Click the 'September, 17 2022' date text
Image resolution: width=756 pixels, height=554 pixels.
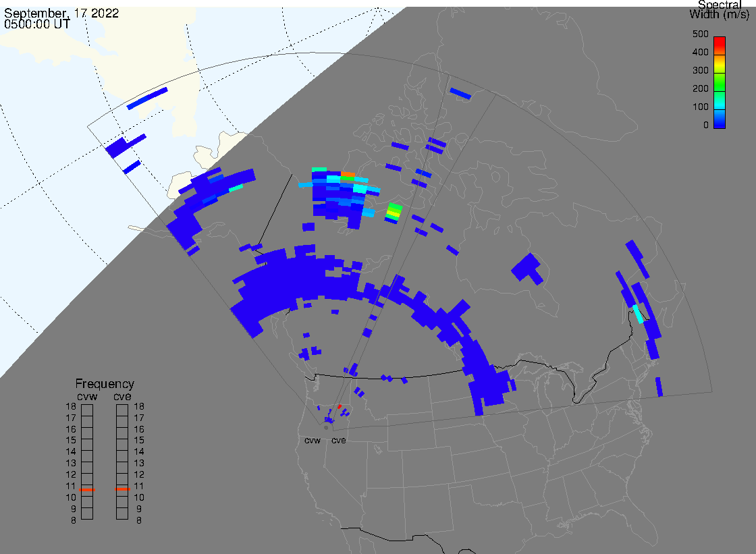tap(61, 13)
